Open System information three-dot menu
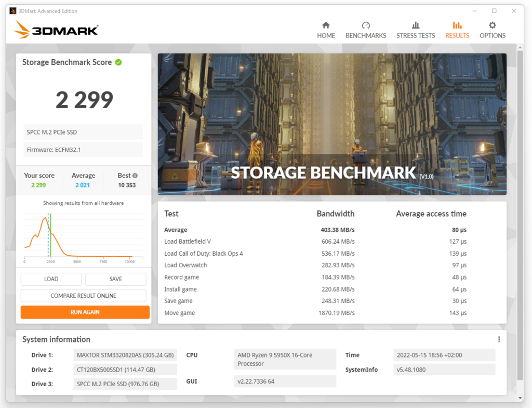The height and width of the screenshot is (408, 532). 499,339
